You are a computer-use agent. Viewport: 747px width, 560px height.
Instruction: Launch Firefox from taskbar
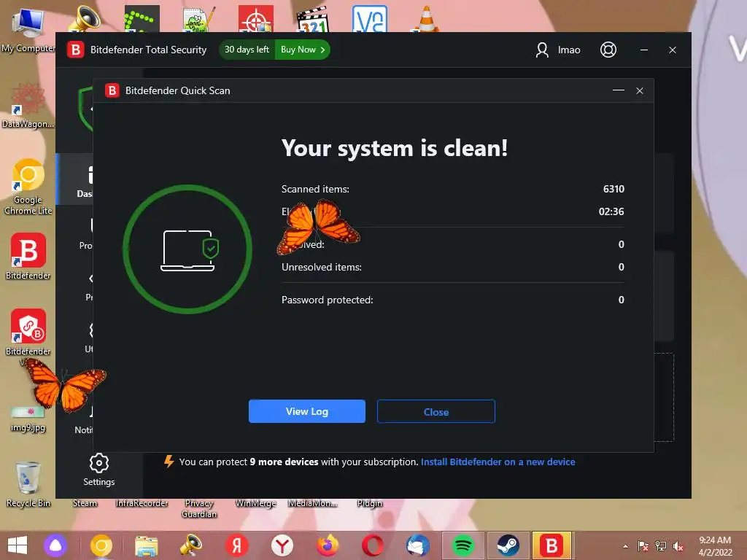328,545
